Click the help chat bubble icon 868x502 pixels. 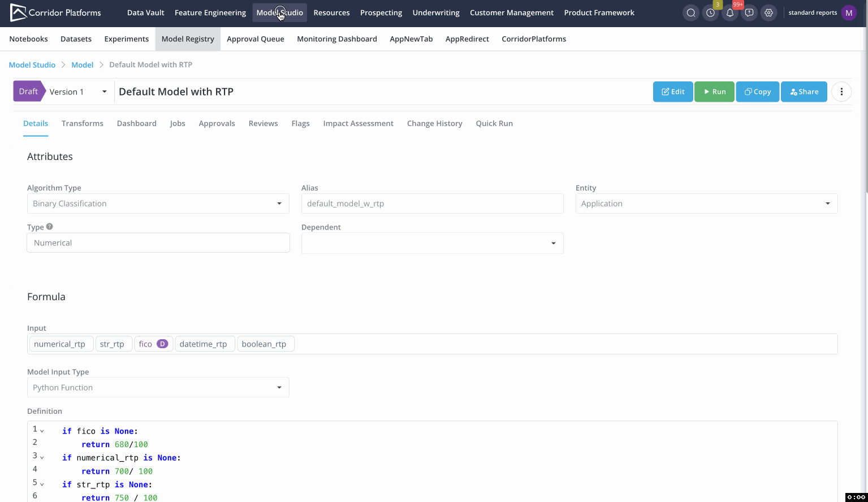[749, 12]
